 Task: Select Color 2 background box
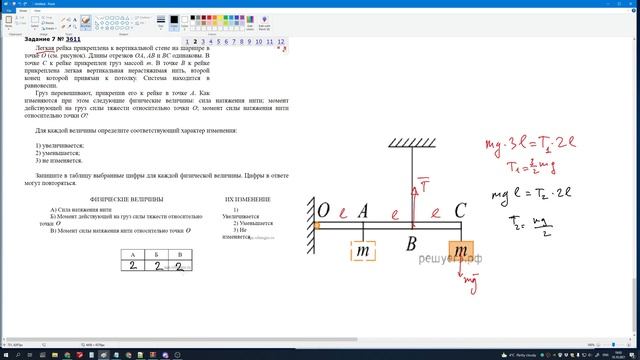point(184,22)
